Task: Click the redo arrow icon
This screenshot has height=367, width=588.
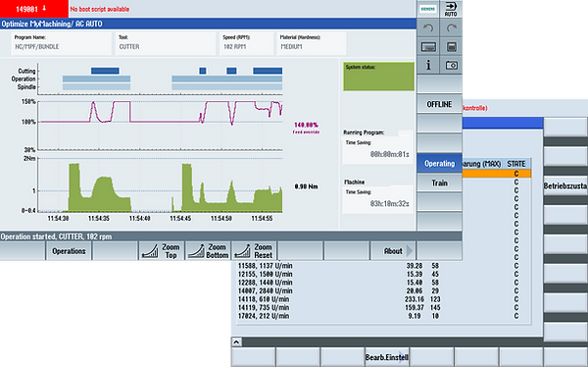Action: (451, 27)
